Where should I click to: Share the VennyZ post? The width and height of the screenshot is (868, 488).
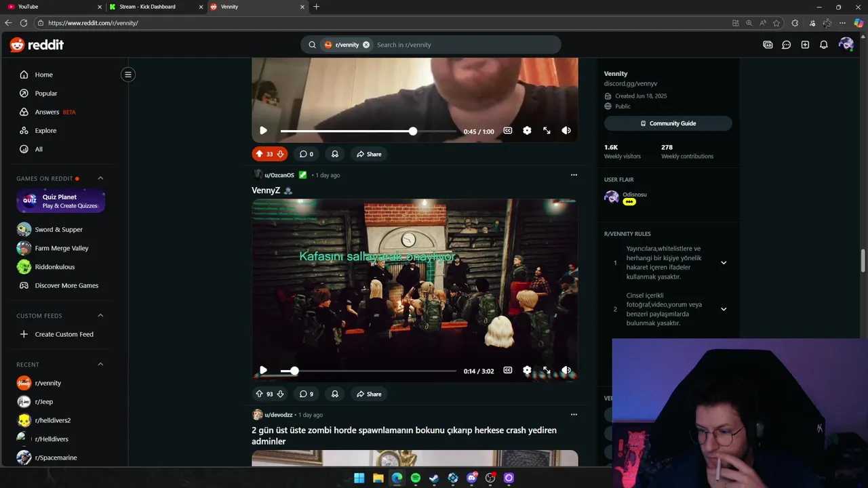point(369,394)
